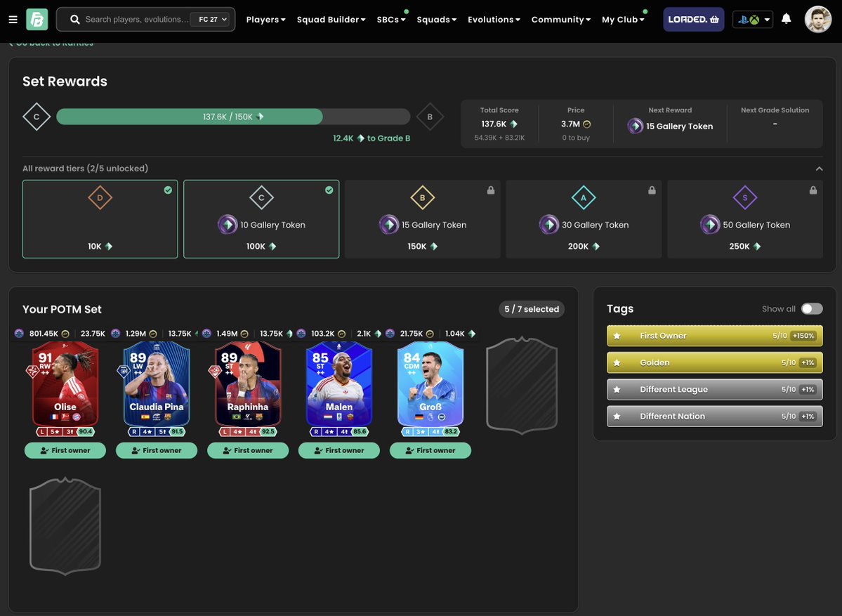Open the notifications bell

coord(786,19)
